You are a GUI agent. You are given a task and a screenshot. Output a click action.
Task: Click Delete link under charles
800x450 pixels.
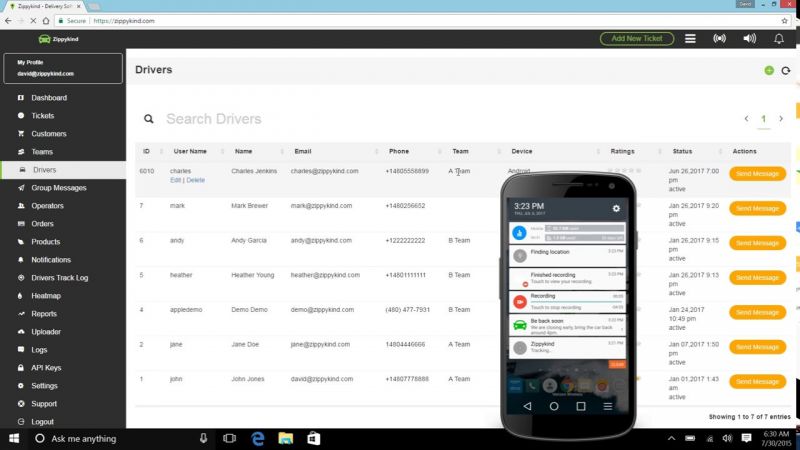tap(195, 180)
